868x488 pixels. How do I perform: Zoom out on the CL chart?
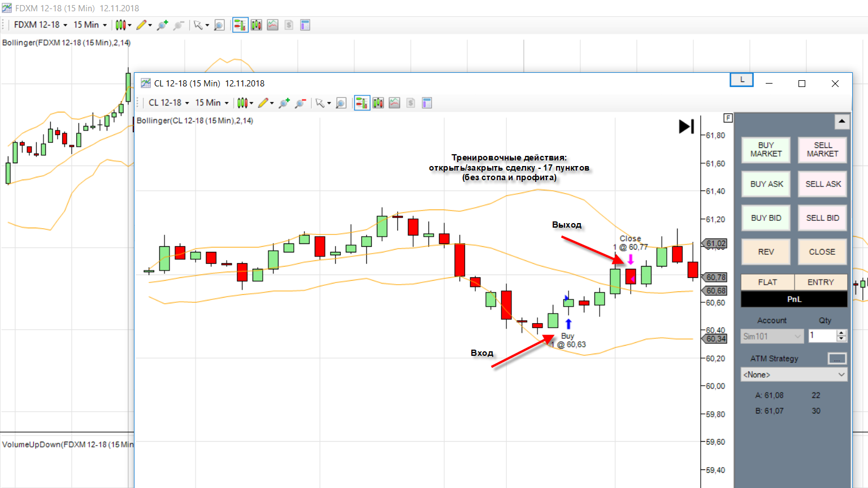(300, 103)
